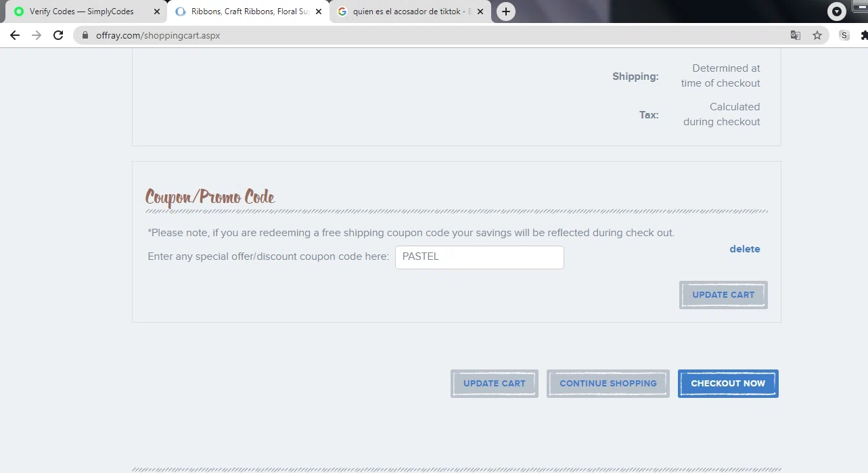Switch to Ribbons, Craft Ribbons tab
Image resolution: width=868 pixels, height=473 pixels.
(248, 12)
